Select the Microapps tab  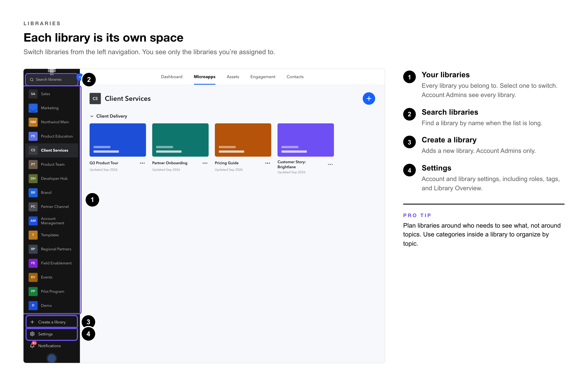(204, 77)
